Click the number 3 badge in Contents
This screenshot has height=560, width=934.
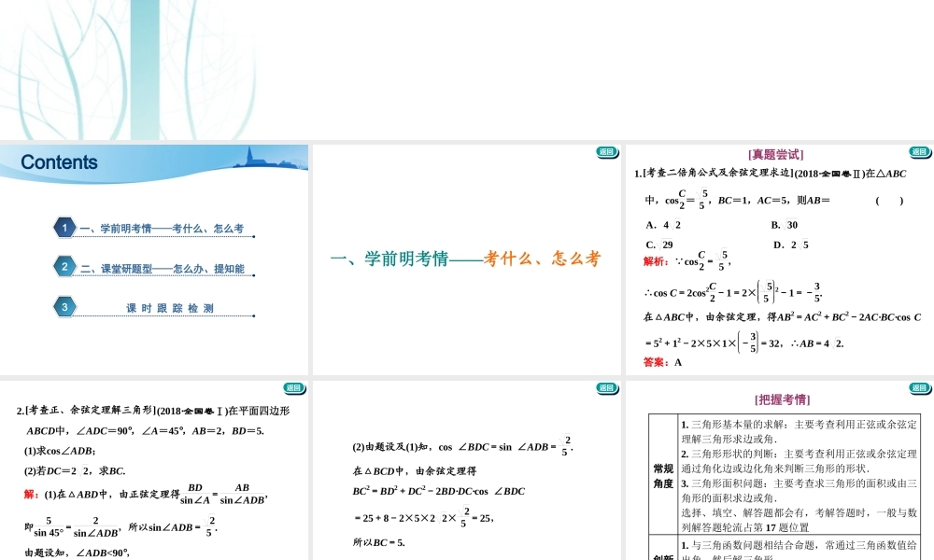tap(64, 306)
